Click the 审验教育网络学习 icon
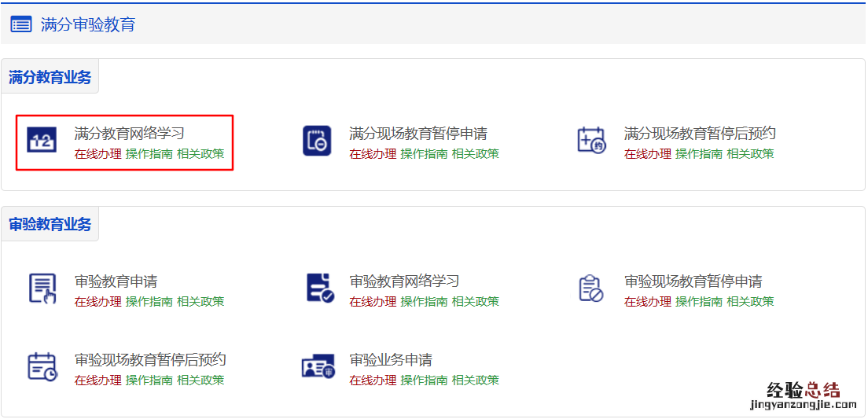 321,289
